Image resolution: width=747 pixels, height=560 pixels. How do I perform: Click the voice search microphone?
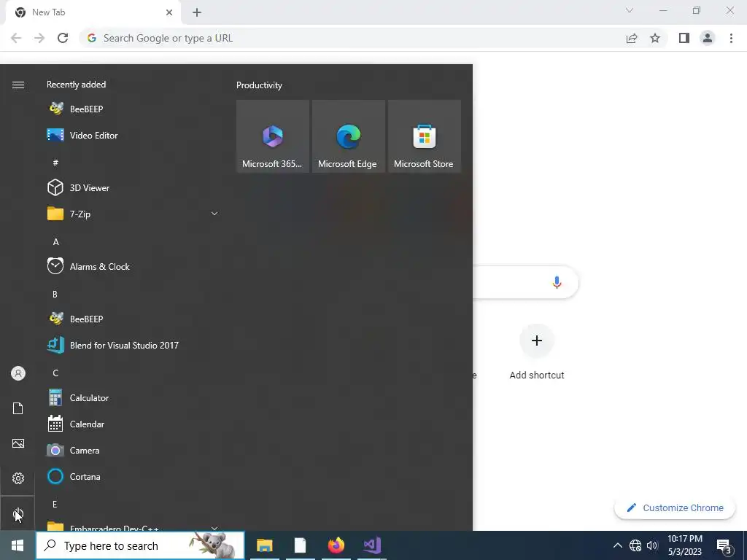point(557,282)
